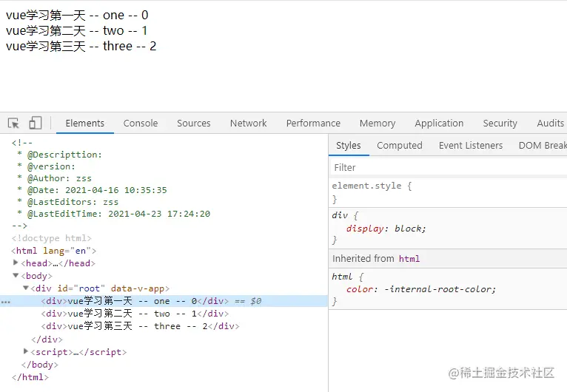Toggle the device toolbar icon
The width and height of the screenshot is (567, 392).
pos(36,124)
